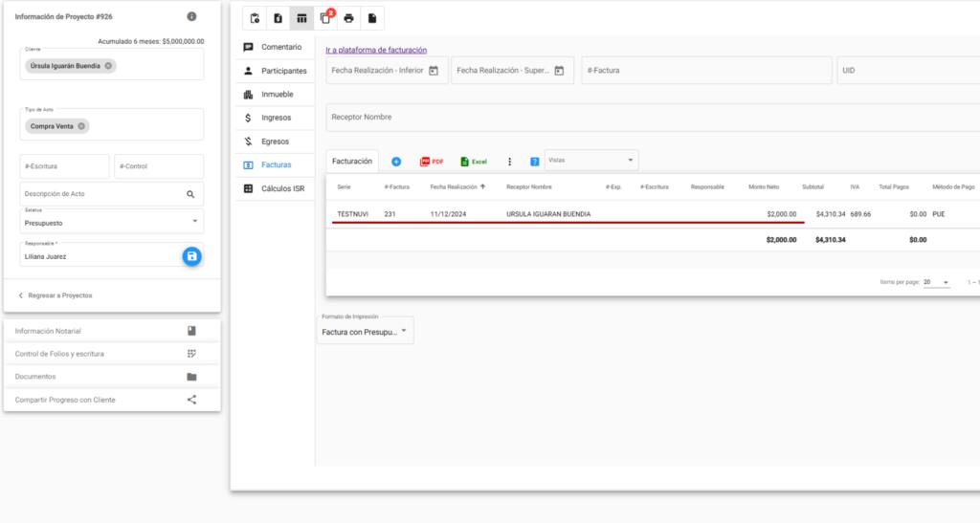Open the three-dot more options menu
Image resolution: width=980 pixels, height=523 pixels.
(x=509, y=162)
